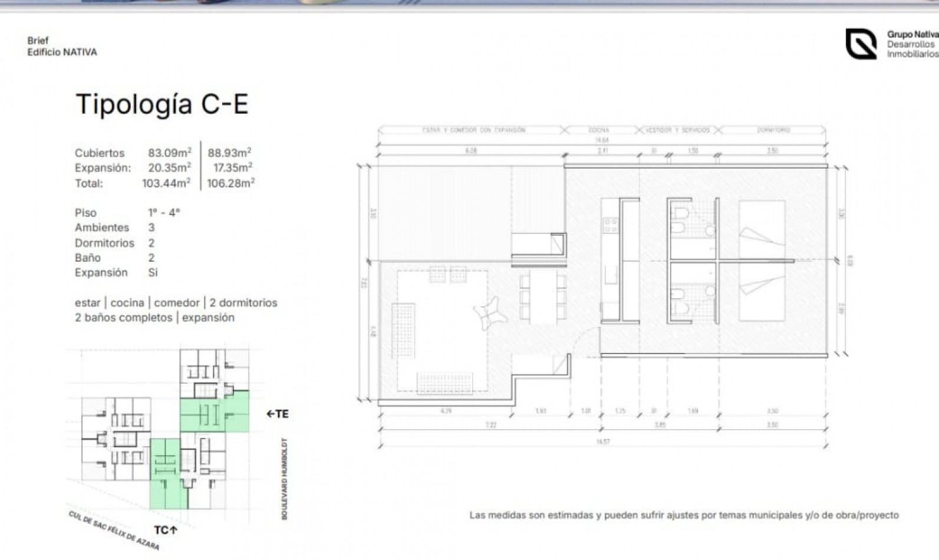The image size is (939, 560).
Task: Select the "Edificio NATIVA" header text
Action: pyautogui.click(x=62, y=52)
